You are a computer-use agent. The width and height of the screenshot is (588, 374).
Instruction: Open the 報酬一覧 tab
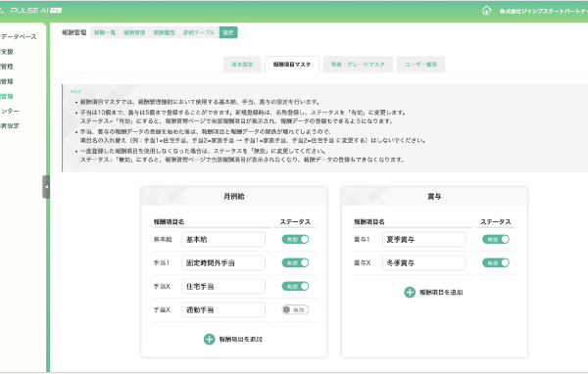(x=105, y=32)
